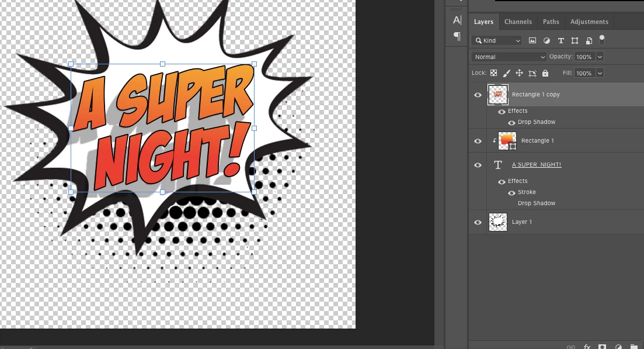
Task: Filter layers by smart objects
Action: pyautogui.click(x=589, y=40)
